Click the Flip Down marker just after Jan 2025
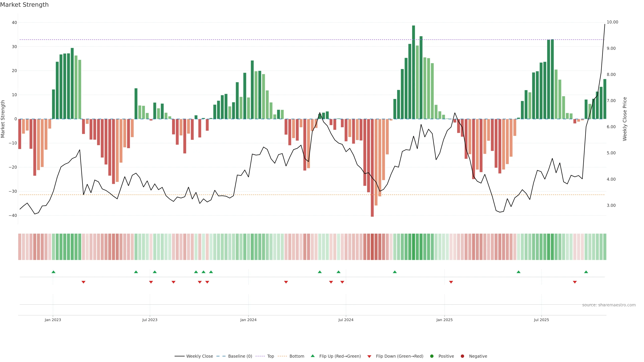Screen dimensions: 644x362 [x=451, y=282]
